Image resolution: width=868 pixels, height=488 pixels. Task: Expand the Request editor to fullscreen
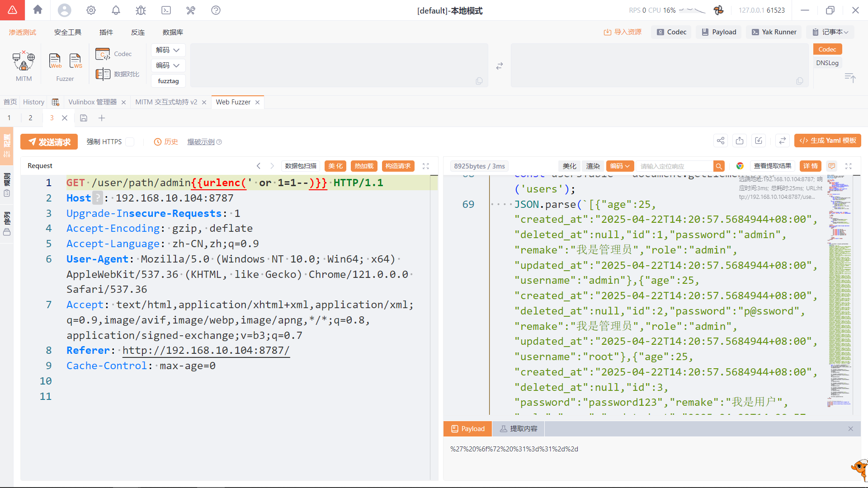click(425, 166)
